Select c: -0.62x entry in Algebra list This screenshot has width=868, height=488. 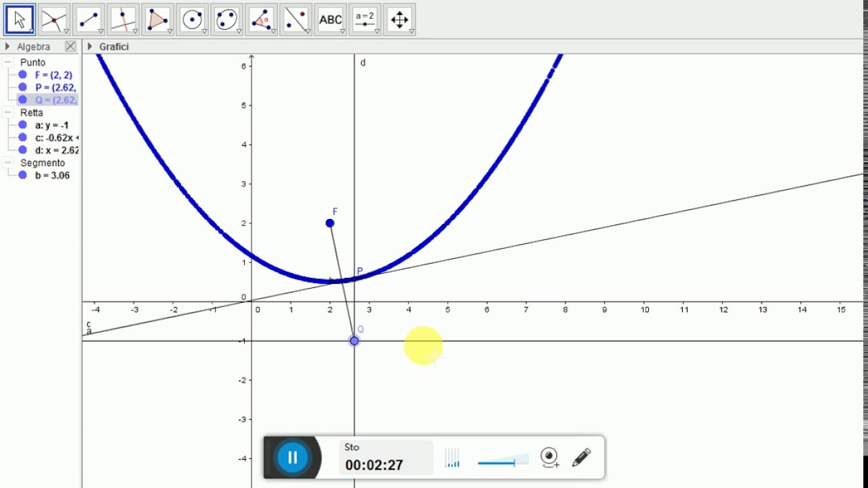56,138
